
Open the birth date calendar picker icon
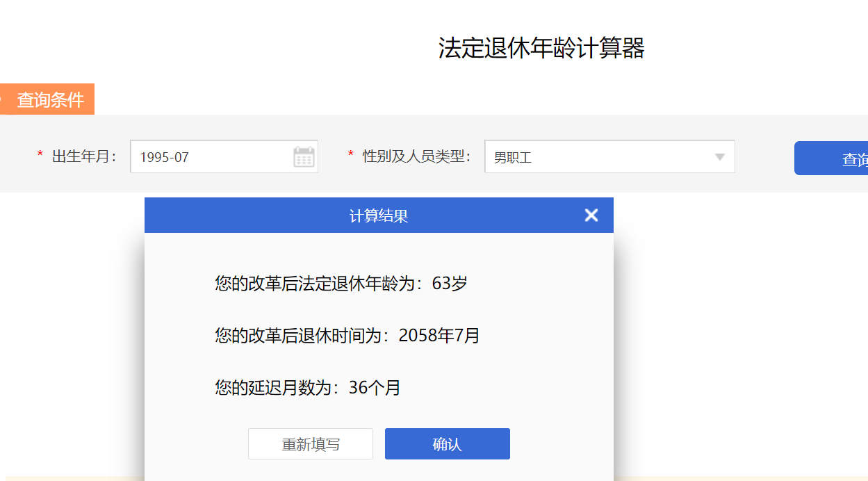click(304, 157)
